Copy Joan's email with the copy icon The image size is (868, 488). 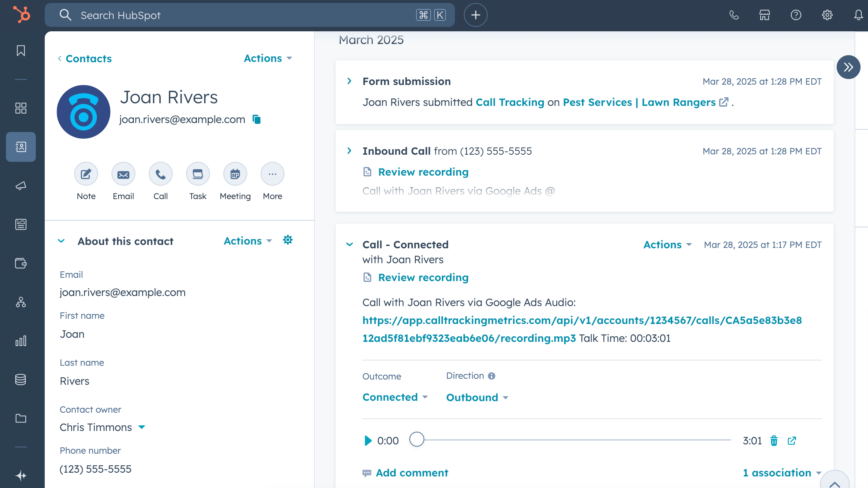[x=257, y=119]
